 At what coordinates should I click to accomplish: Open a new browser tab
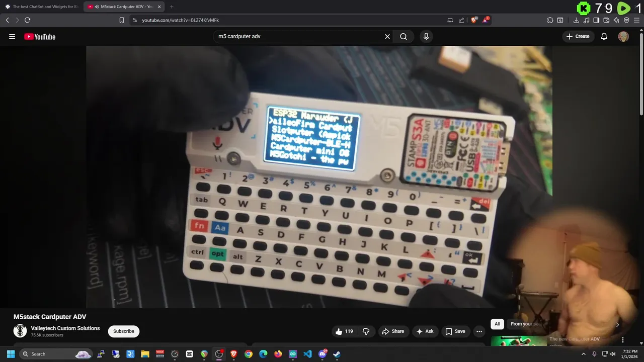(172, 7)
